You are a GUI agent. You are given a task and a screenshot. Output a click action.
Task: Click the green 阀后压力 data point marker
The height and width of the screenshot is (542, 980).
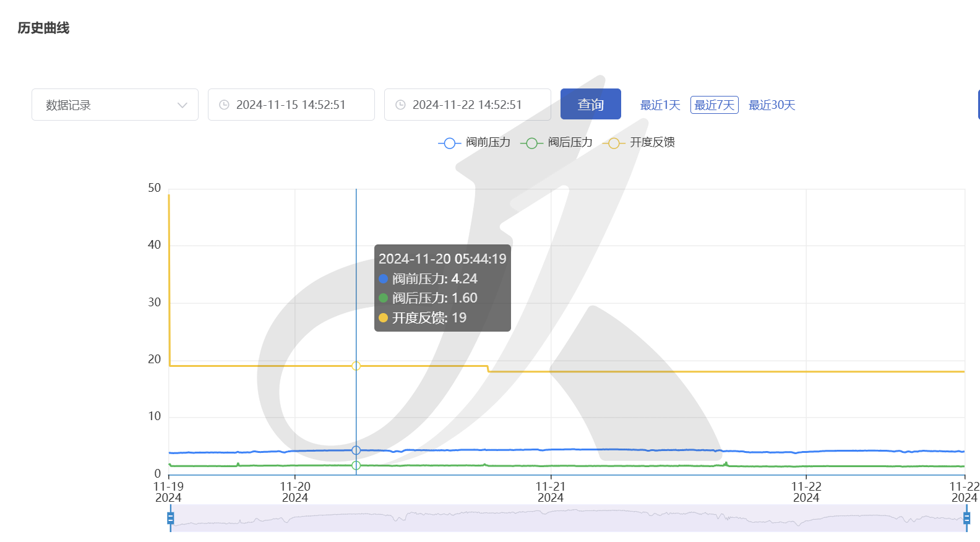coord(356,465)
